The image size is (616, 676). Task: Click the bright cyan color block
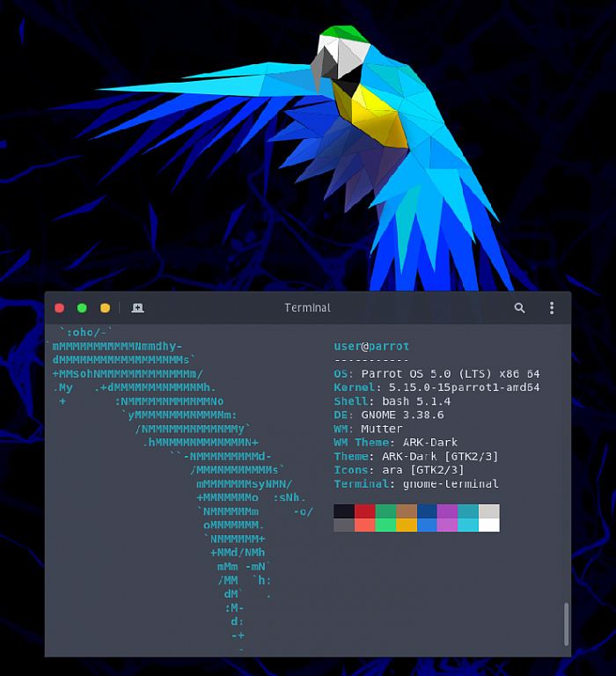point(468,525)
